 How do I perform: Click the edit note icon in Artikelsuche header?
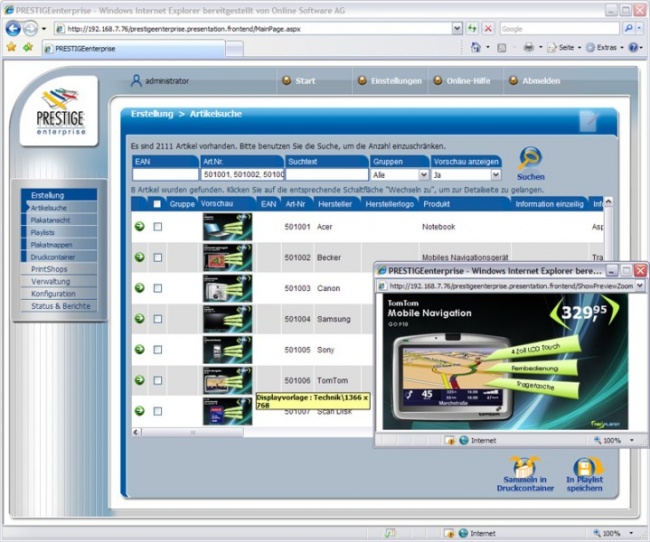[x=589, y=121]
